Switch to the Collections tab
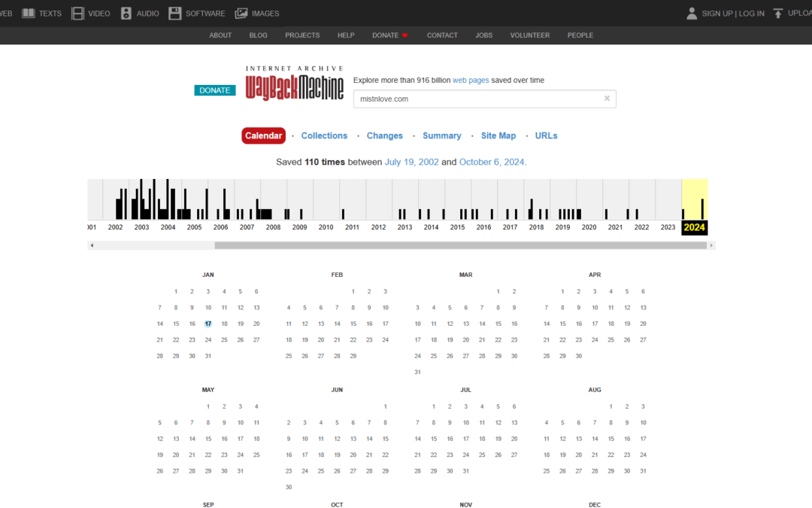812x508 pixels. point(324,135)
